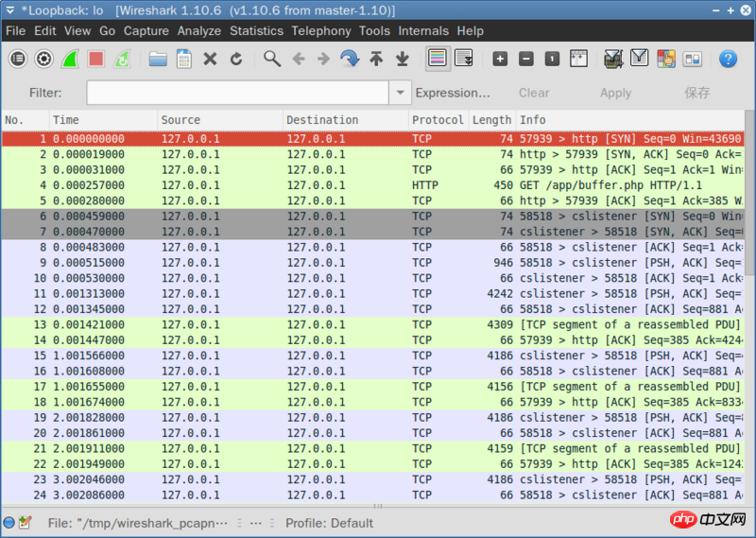Sort by the No. column header
The width and height of the screenshot is (756, 538).
(x=26, y=120)
